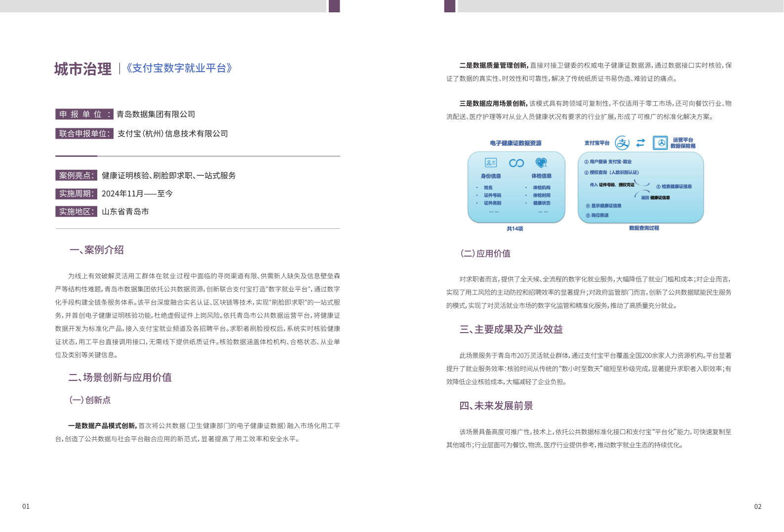Click the date 2024年11月——至今
784x532 pixels.
pos(137,194)
